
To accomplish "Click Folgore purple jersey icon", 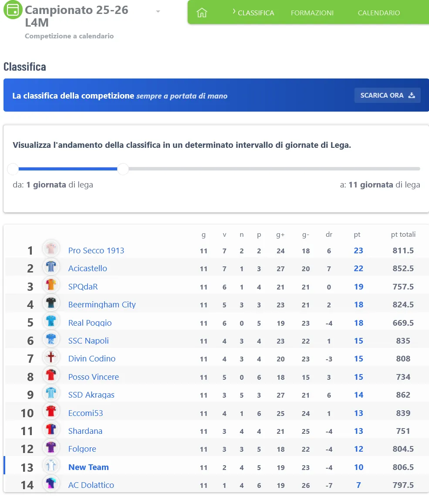I will (51, 448).
